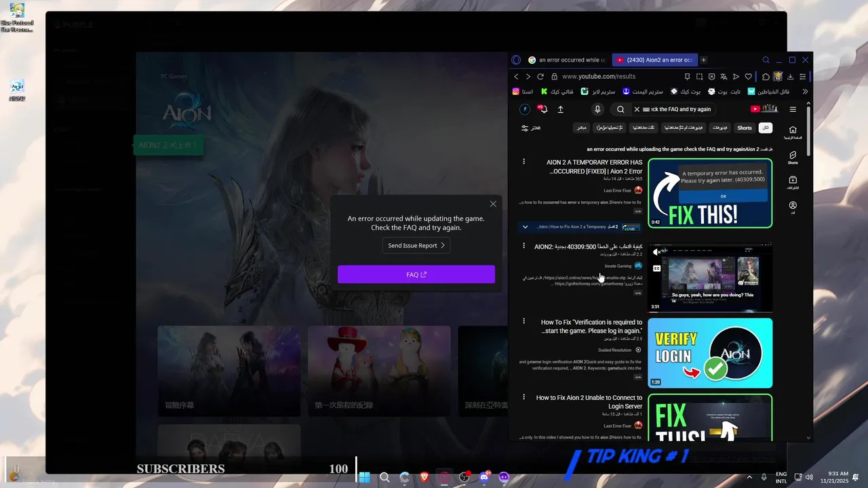Switch to the Google 'an error occurred' tab
This screenshot has width=868, height=488.
(x=568, y=60)
